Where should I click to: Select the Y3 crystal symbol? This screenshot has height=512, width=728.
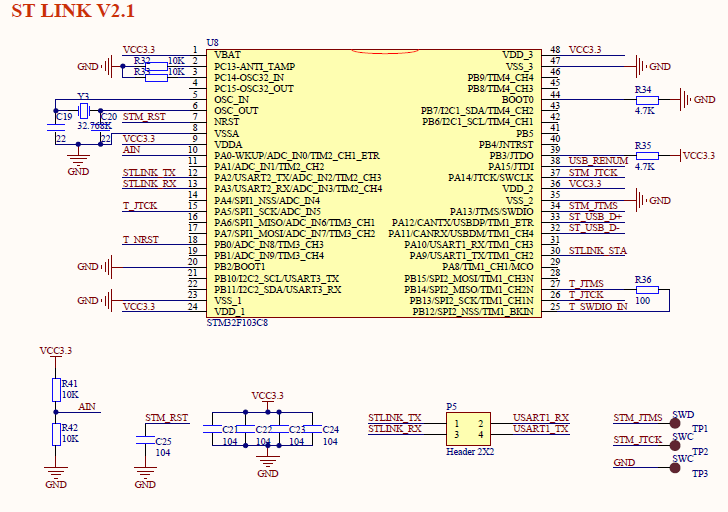[x=84, y=111]
